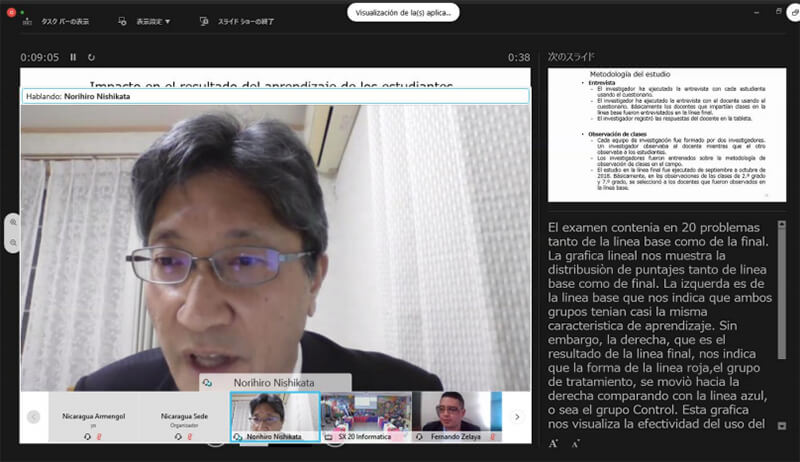The width and height of the screenshot is (800, 462).
Task: Click the Metodología del estudio slide title
Action: pyautogui.click(x=630, y=74)
